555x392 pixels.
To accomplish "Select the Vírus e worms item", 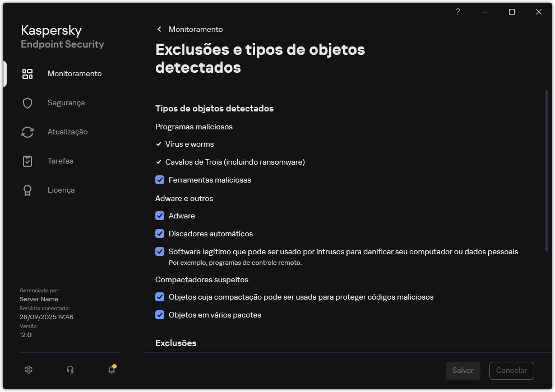I will [x=189, y=144].
